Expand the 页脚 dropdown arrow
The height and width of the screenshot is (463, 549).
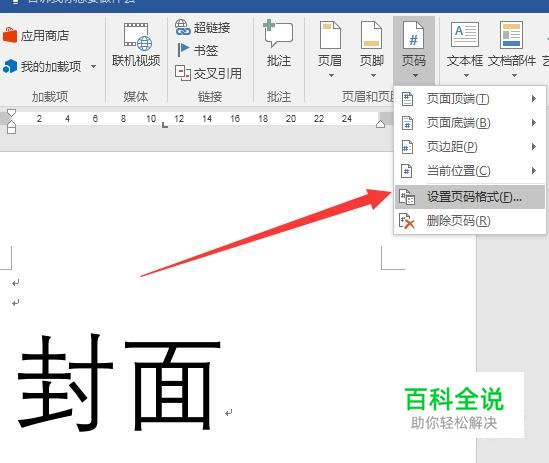[373, 75]
